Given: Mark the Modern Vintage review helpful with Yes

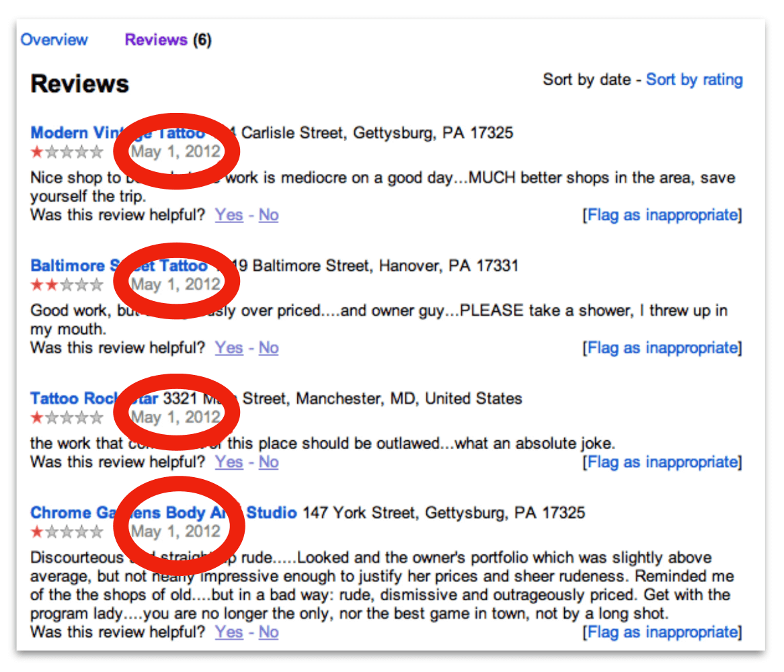Looking at the screenshot, I should click(x=229, y=214).
